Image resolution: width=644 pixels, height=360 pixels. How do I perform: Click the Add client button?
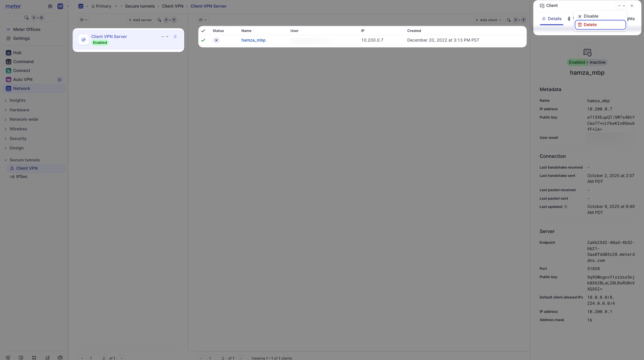(x=488, y=20)
